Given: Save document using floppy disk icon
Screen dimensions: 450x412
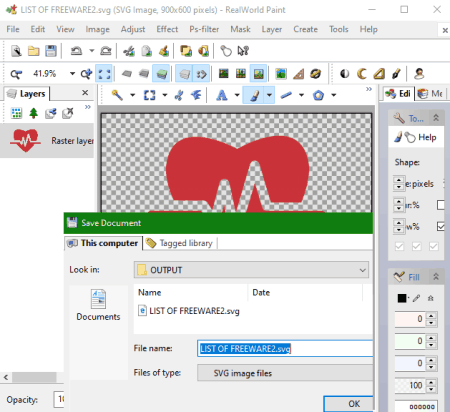Looking at the screenshot, I should 51,51.
